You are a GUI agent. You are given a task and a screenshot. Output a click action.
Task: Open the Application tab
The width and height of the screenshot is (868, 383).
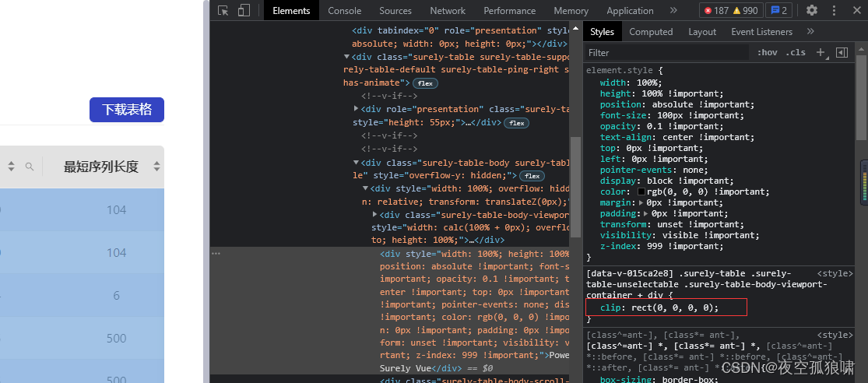click(630, 11)
